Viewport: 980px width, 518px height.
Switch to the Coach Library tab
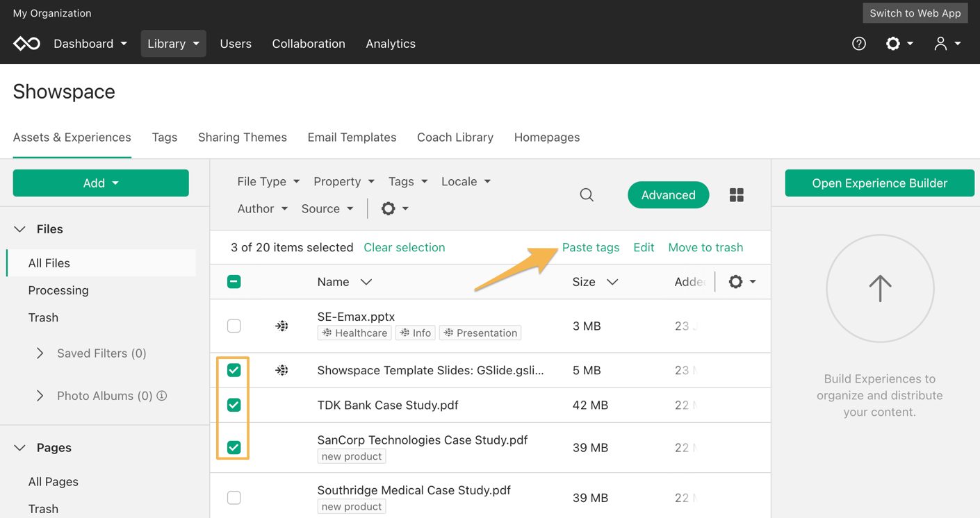(x=455, y=137)
